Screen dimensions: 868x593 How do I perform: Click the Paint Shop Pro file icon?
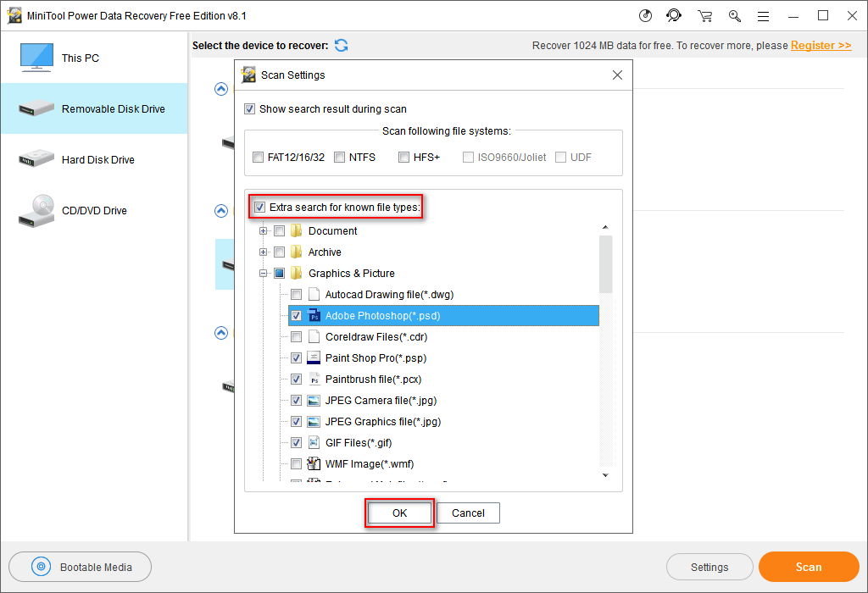(314, 357)
